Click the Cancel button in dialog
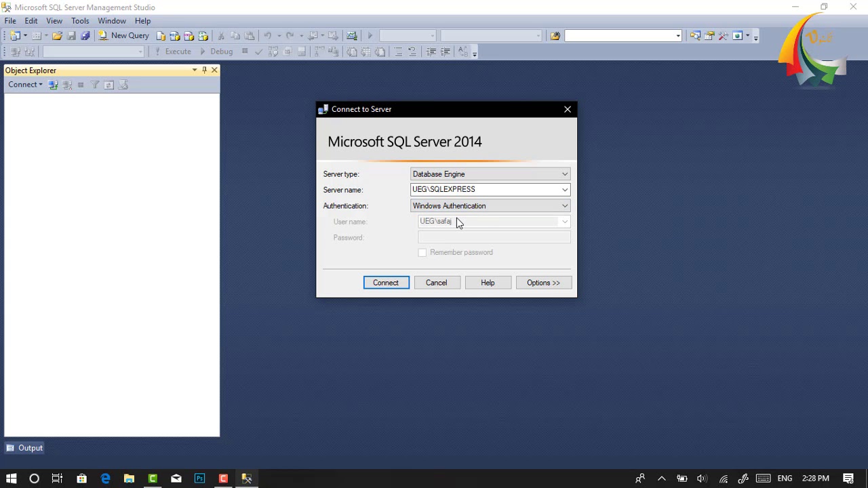This screenshot has width=868, height=488. point(437,283)
